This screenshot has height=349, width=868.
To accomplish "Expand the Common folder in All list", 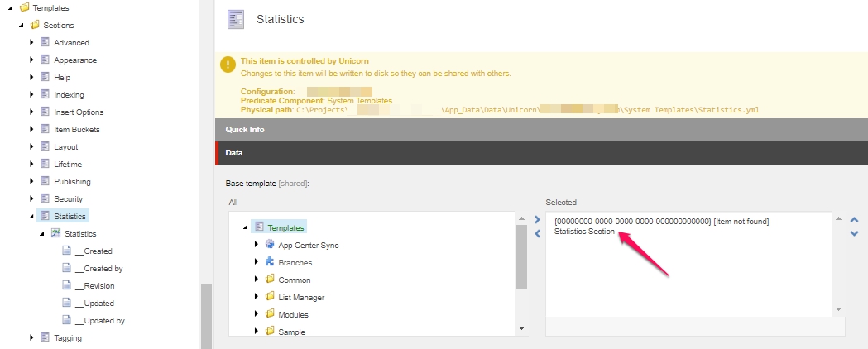I will pyautogui.click(x=257, y=280).
